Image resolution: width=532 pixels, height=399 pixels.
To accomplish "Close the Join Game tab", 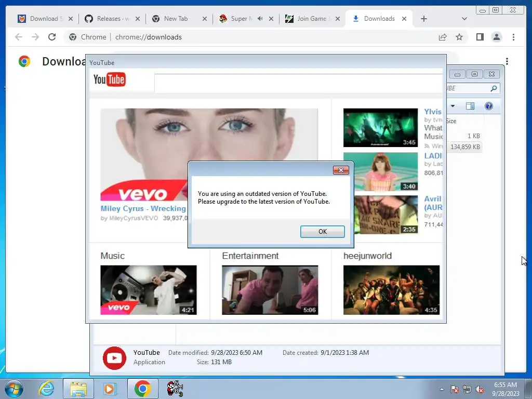I will tap(338, 19).
